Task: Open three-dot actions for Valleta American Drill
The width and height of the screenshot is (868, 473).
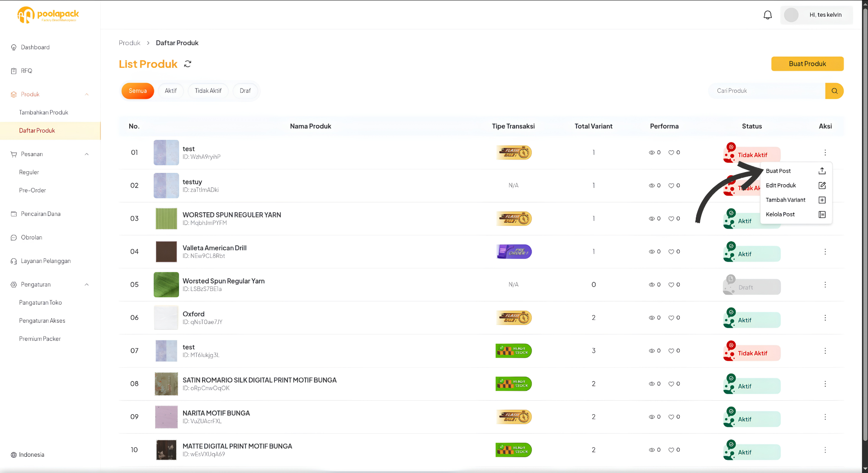Action: tap(825, 252)
